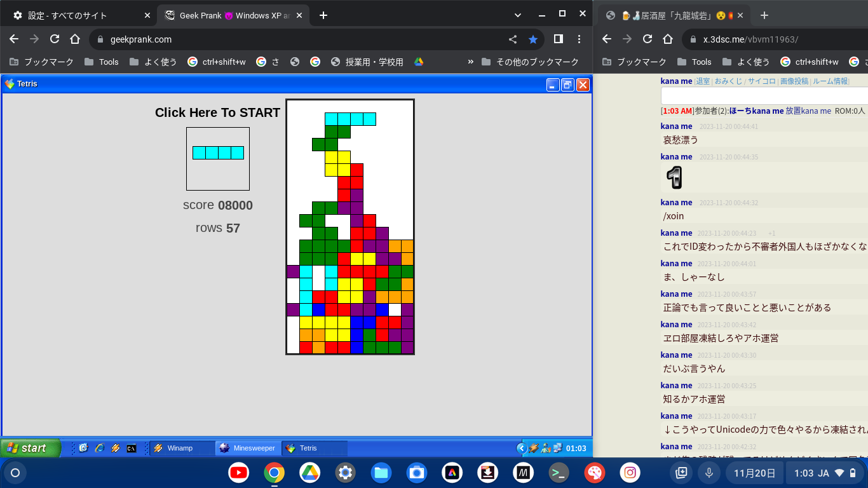Close the 設定 - すべてのサイト tab
This screenshot has width=868, height=488.
pyautogui.click(x=147, y=15)
